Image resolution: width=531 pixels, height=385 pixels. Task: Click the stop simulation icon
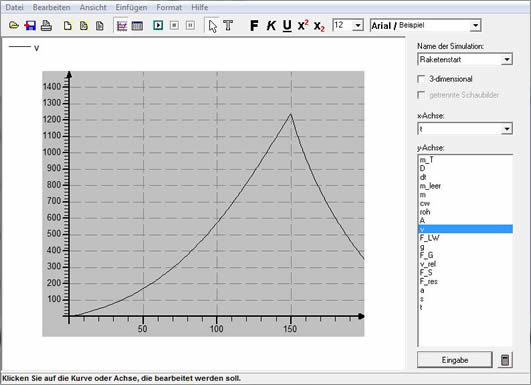click(x=174, y=25)
